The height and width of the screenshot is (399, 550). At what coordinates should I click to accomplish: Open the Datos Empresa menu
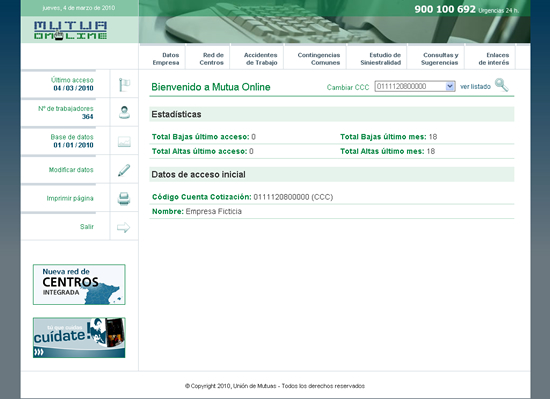point(166,59)
